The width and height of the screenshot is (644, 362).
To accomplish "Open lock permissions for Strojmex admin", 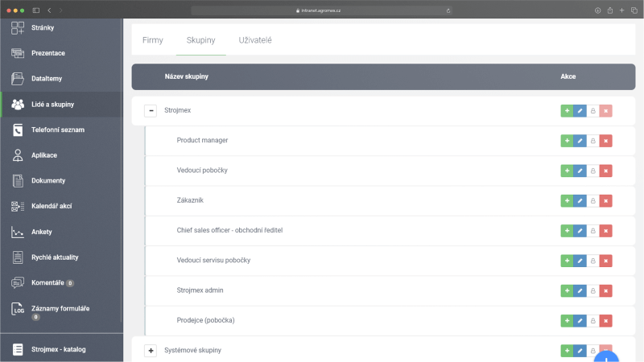I will click(592, 290).
